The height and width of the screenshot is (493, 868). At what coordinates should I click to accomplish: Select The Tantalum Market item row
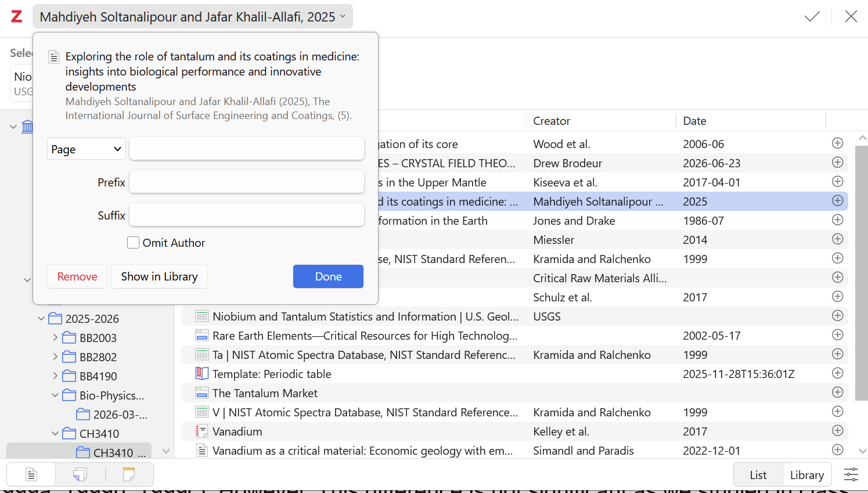514,393
